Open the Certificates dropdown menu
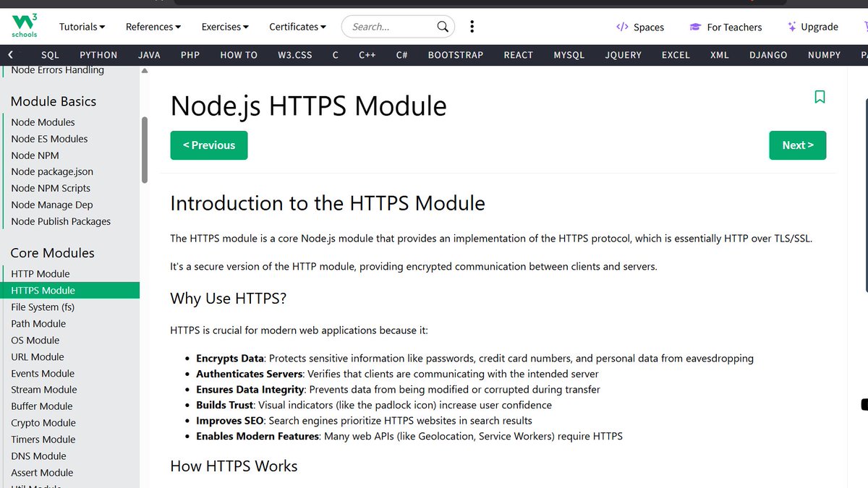 click(297, 27)
